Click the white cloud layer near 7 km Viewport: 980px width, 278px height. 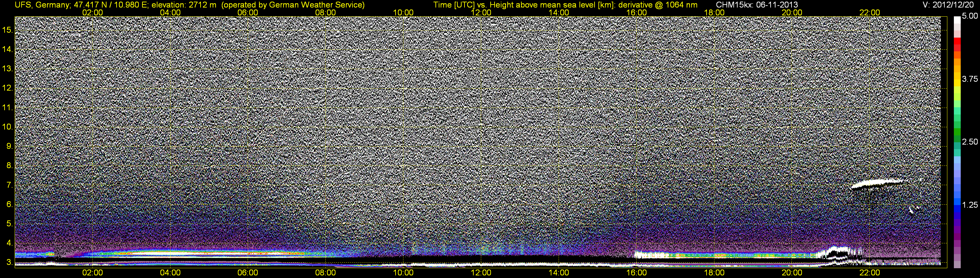[x=877, y=183]
